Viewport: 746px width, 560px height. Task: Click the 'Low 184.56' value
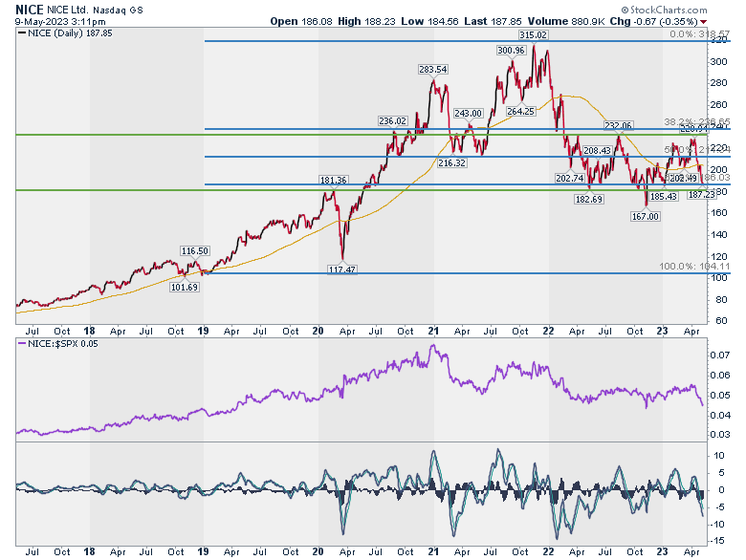tap(429, 21)
